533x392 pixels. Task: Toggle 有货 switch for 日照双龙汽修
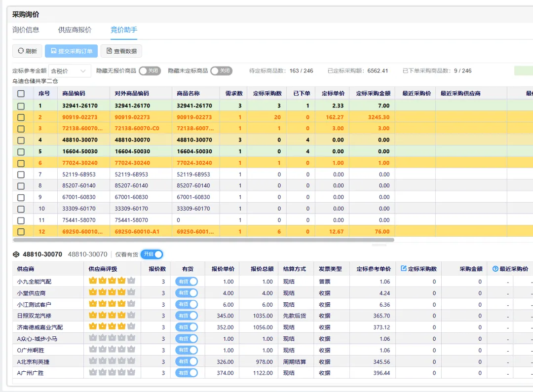[187, 316]
